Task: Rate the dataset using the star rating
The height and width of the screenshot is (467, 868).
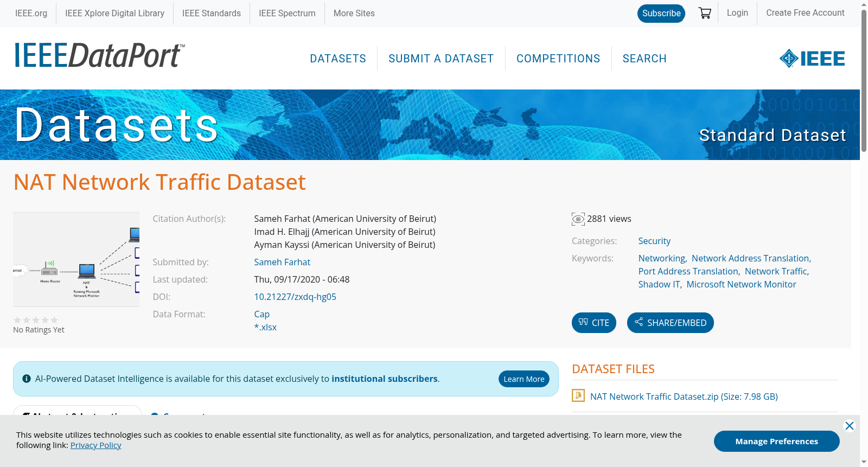Action: pos(36,320)
